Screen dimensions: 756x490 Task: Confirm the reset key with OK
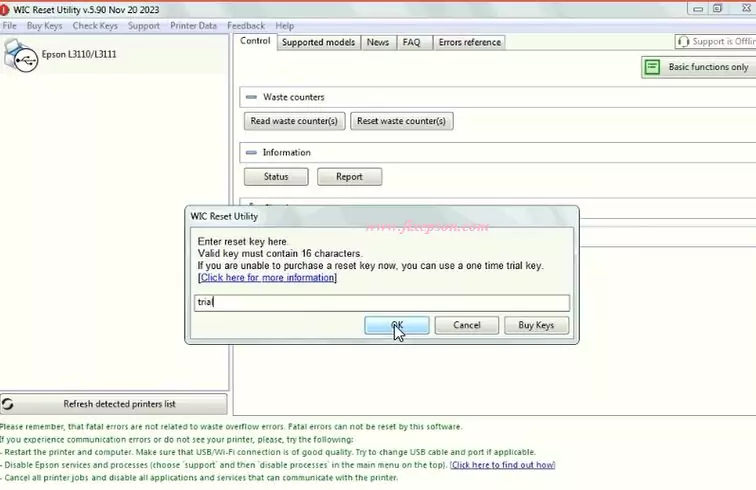[397, 325]
